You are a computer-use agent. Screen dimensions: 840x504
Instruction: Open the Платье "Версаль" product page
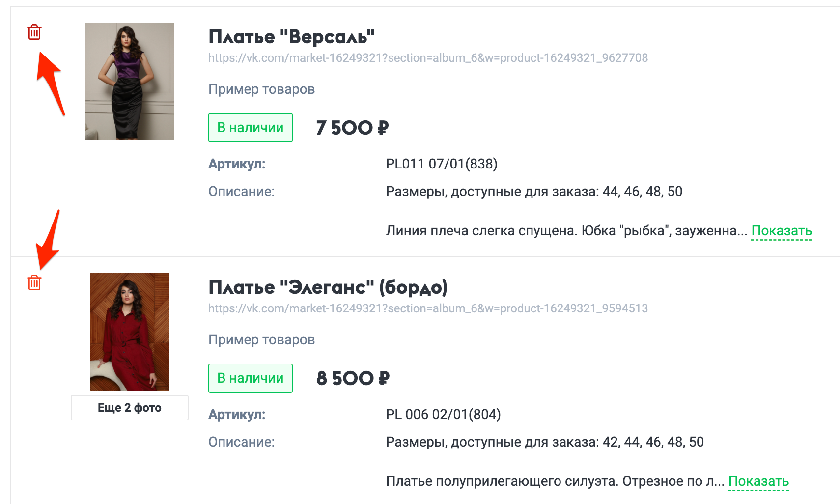[x=292, y=35]
